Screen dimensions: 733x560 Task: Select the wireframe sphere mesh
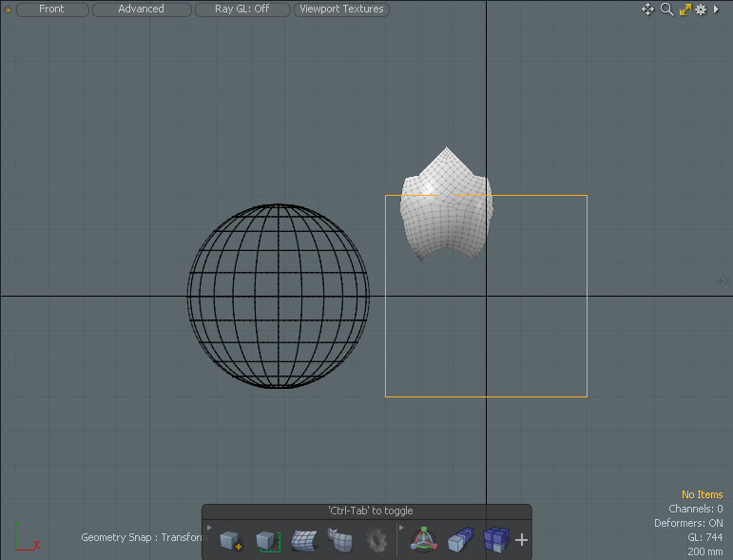point(279,296)
